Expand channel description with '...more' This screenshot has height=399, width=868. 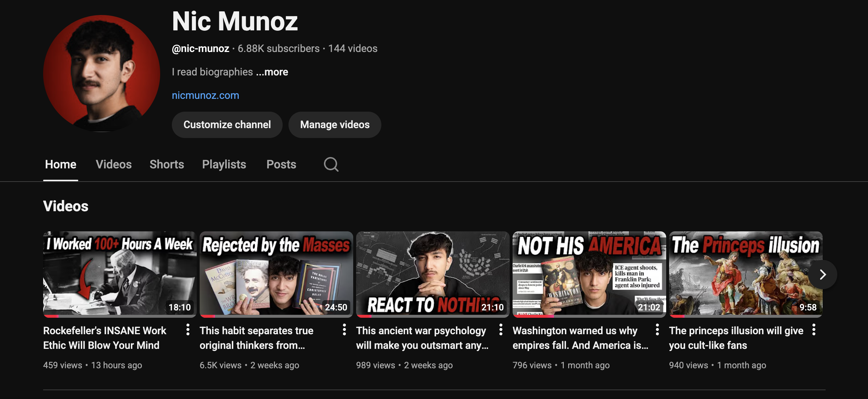pyautogui.click(x=272, y=72)
